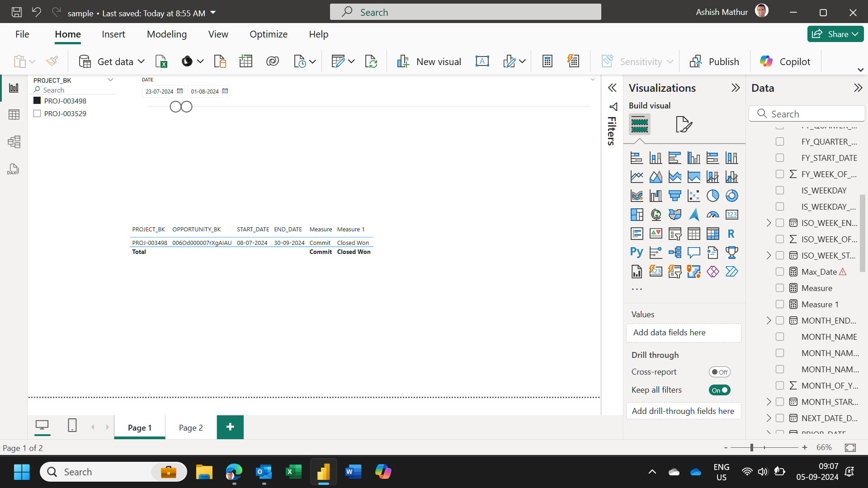Open the Copilot button
Viewport: 868px width, 488px height.
785,61
